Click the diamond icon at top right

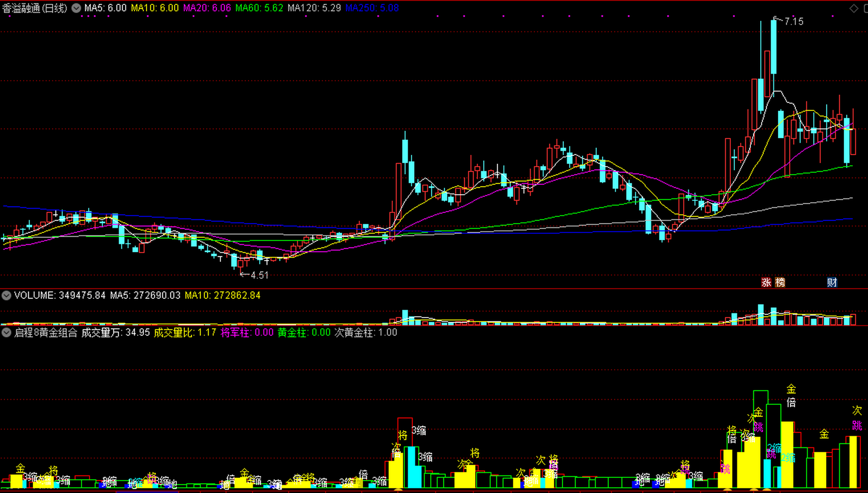click(x=853, y=8)
